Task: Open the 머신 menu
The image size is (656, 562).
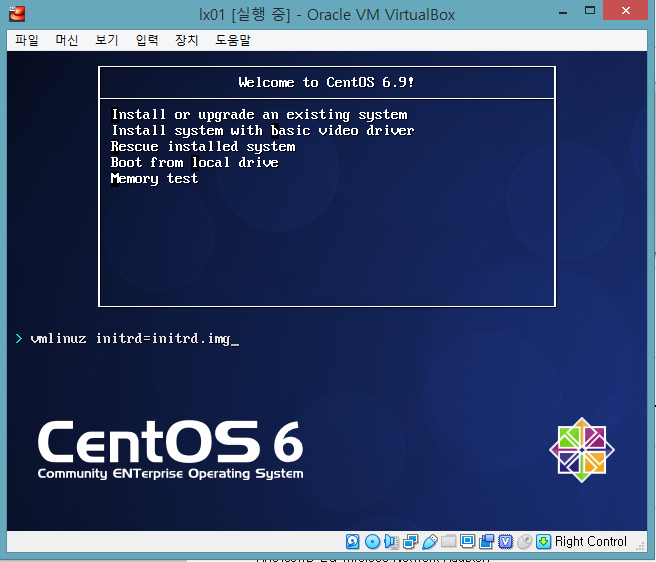Action: click(67, 40)
